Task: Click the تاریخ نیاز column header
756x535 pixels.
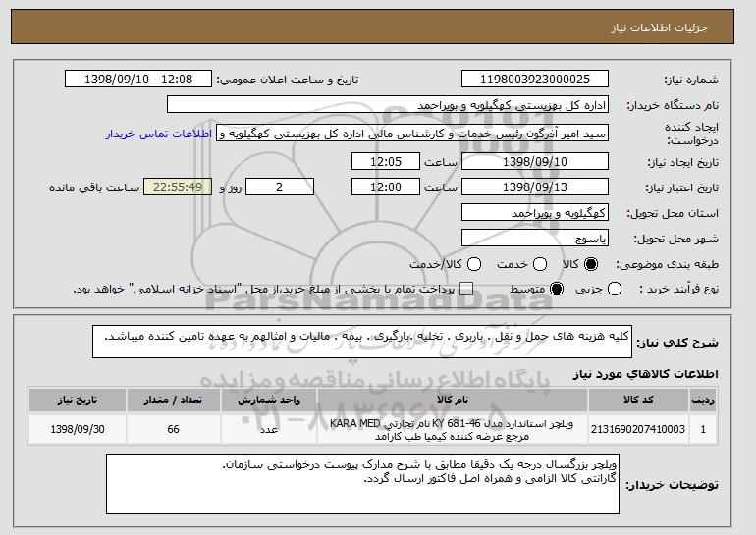Action: 78,401
